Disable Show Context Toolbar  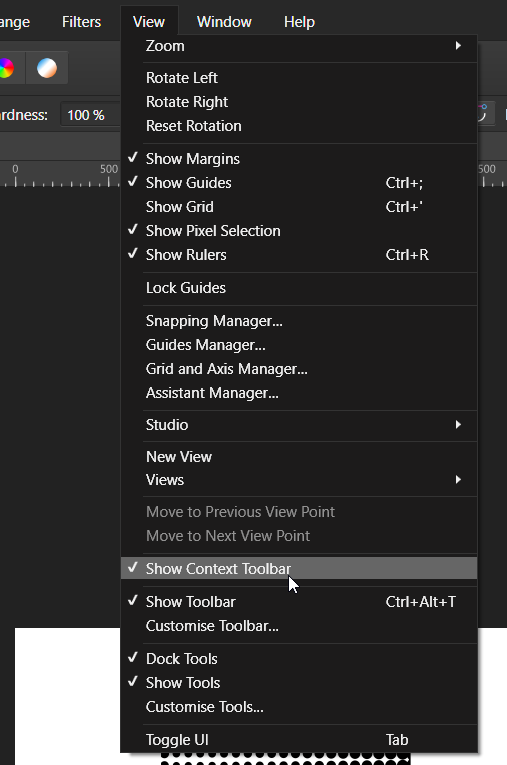coord(299,568)
